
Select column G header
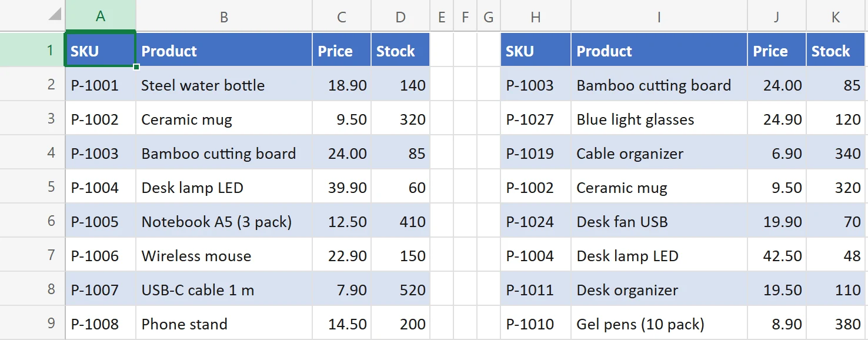click(489, 16)
